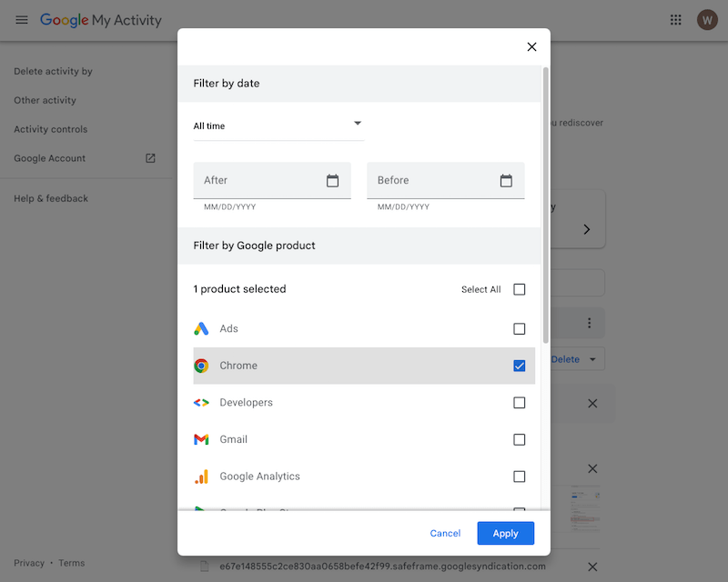Click the Google Analytics icon
The width and height of the screenshot is (728, 582).
pos(201,477)
